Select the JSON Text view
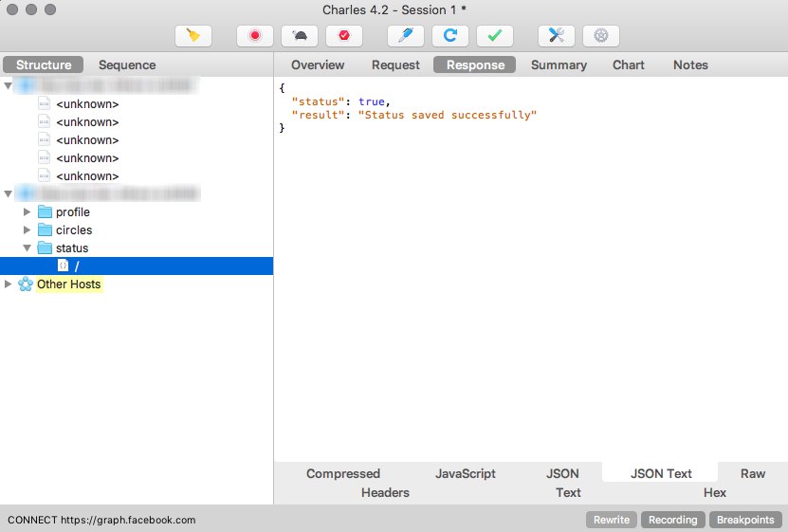The image size is (788, 532). (660, 473)
